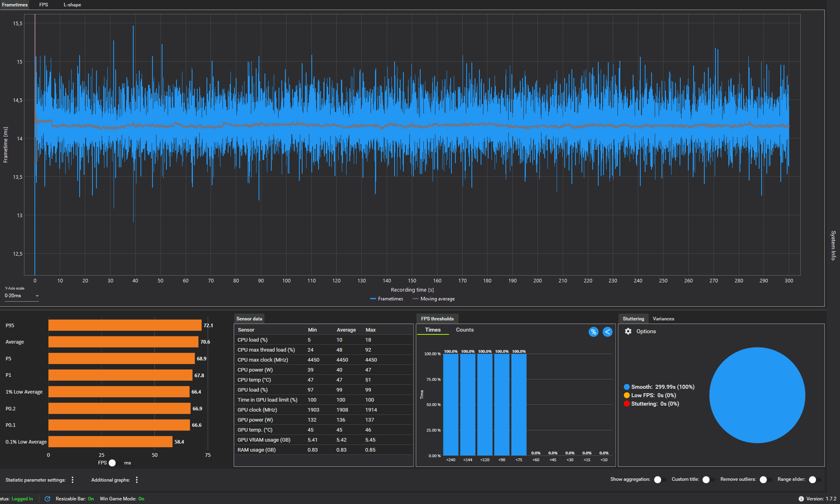
Task: Click the P1 bar 67.8
Action: pyautogui.click(x=120, y=375)
